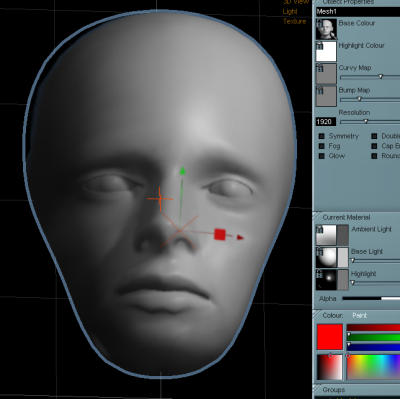Click the red square scale handle on the gizmo
Viewport: 400px width, 399px height.
pyautogui.click(x=220, y=234)
